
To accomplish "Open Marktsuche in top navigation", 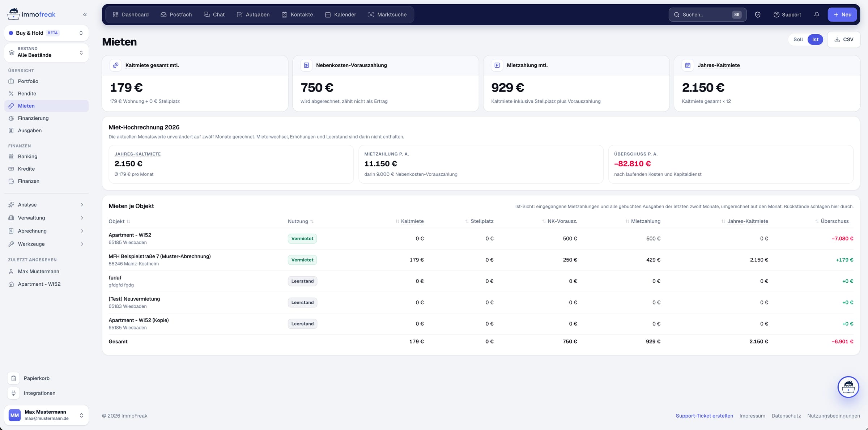I will (387, 14).
